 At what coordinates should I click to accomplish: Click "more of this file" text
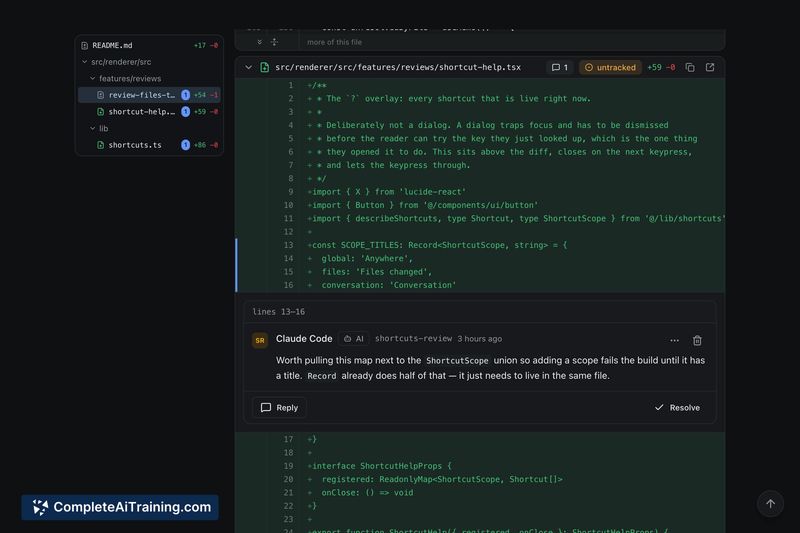(x=334, y=42)
